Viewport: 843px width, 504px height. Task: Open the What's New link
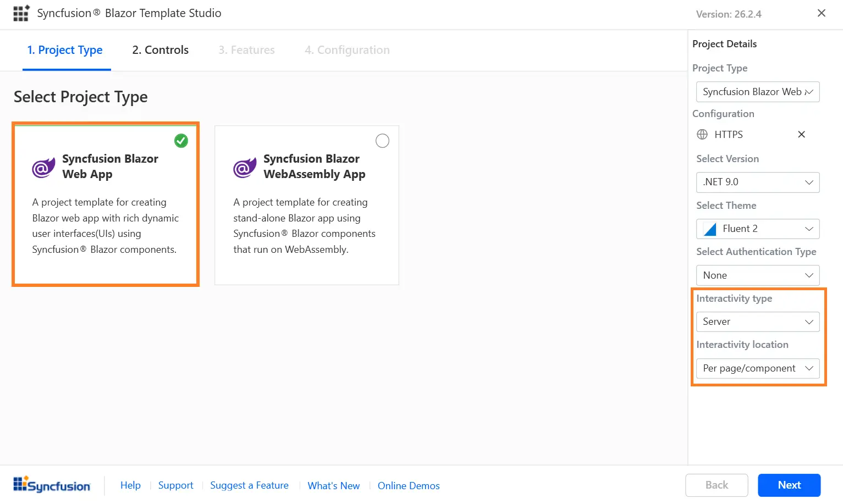(x=333, y=485)
